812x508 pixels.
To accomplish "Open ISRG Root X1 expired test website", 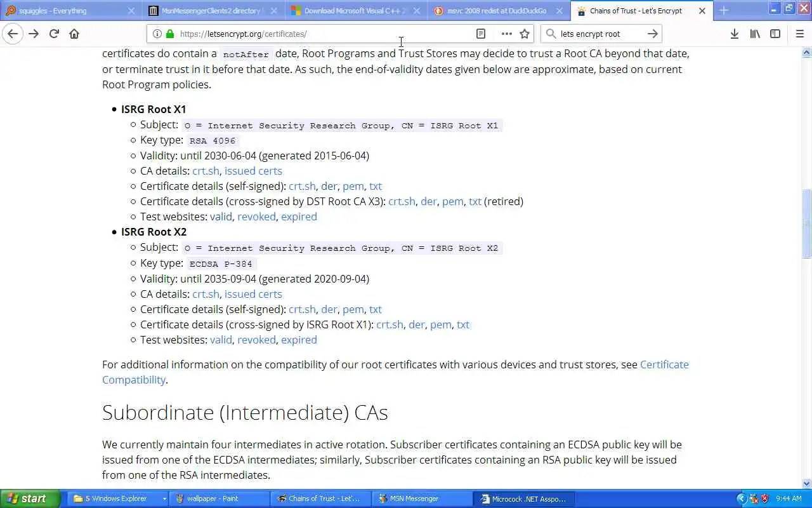I will tap(299, 217).
